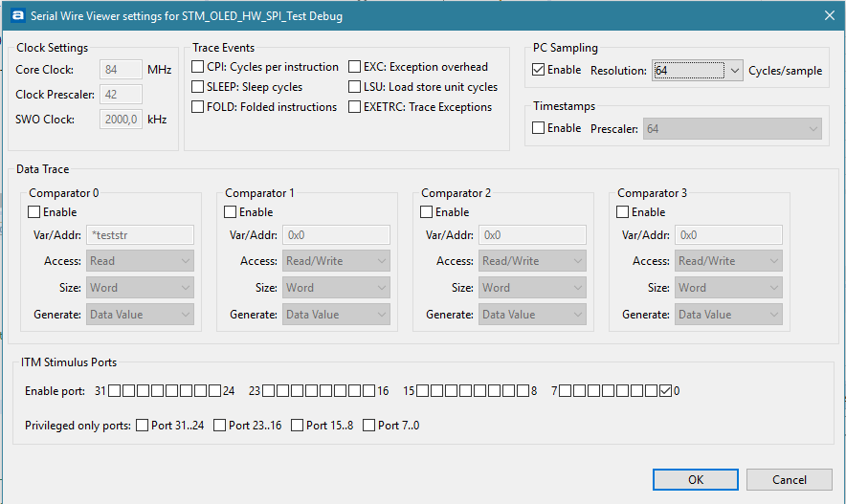846x504 pixels.
Task: Enable ITM stimulus port 31
Action: 115,391
